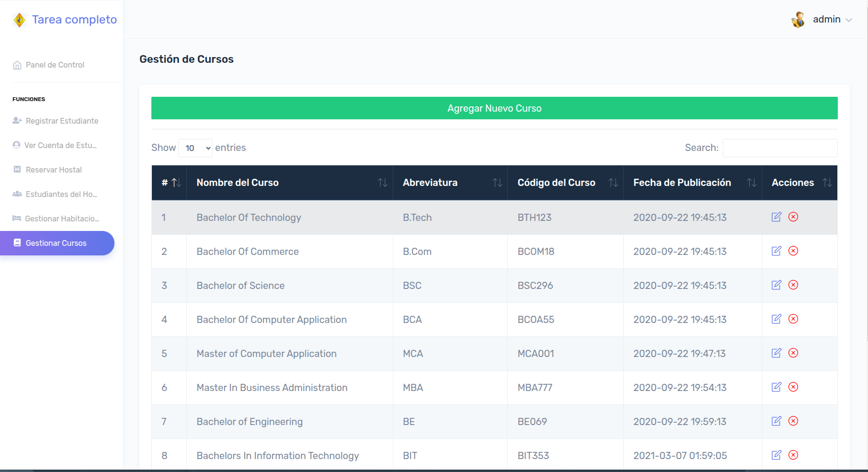This screenshot has width=868, height=472.
Task: Click the Tarea completo logo icon
Action: [x=19, y=20]
